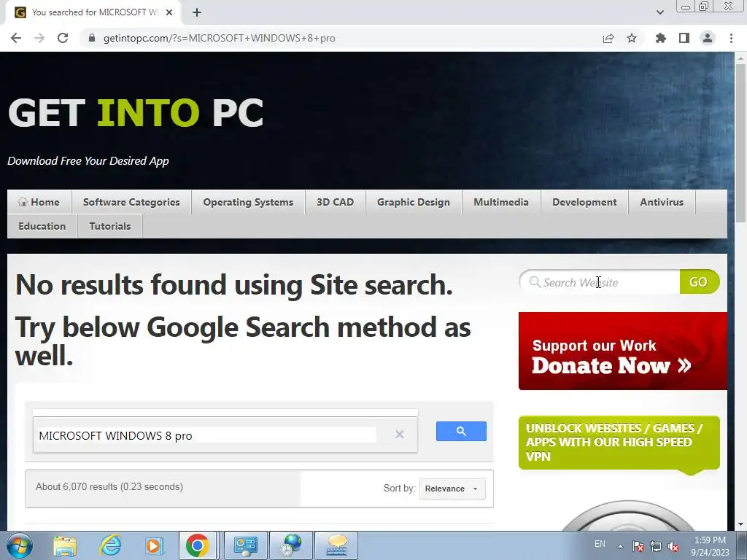The height and width of the screenshot is (560, 747).
Task: Open Software Categories menu
Action: point(131,202)
